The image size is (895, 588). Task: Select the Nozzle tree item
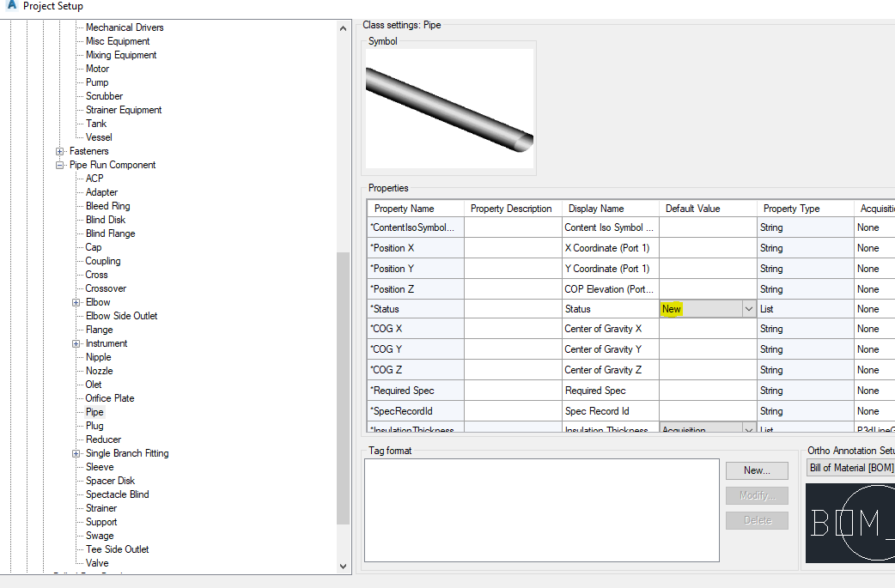pos(100,371)
